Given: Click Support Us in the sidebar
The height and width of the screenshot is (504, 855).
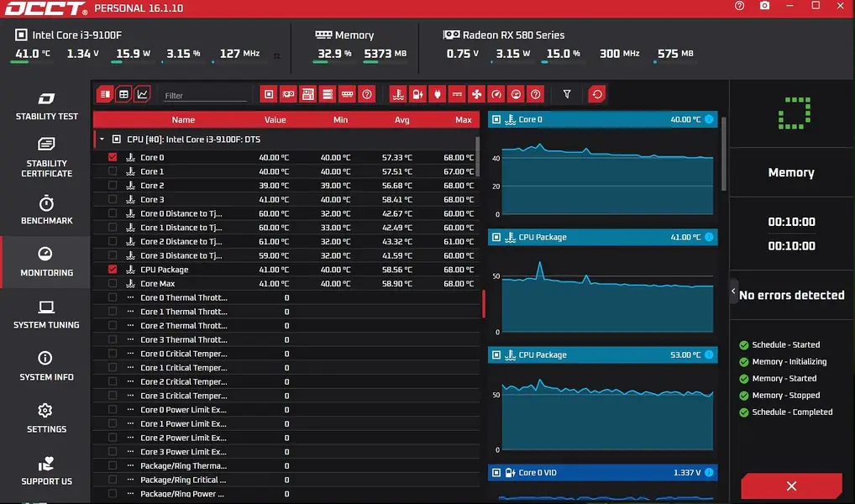Looking at the screenshot, I should (x=46, y=470).
